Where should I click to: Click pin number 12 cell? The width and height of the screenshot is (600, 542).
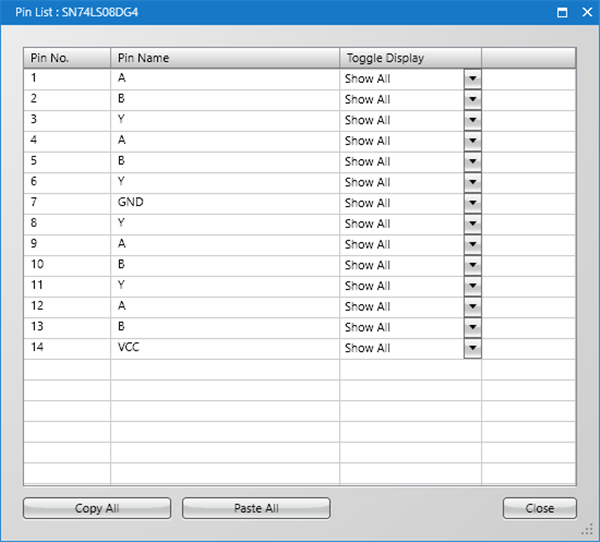click(x=67, y=306)
